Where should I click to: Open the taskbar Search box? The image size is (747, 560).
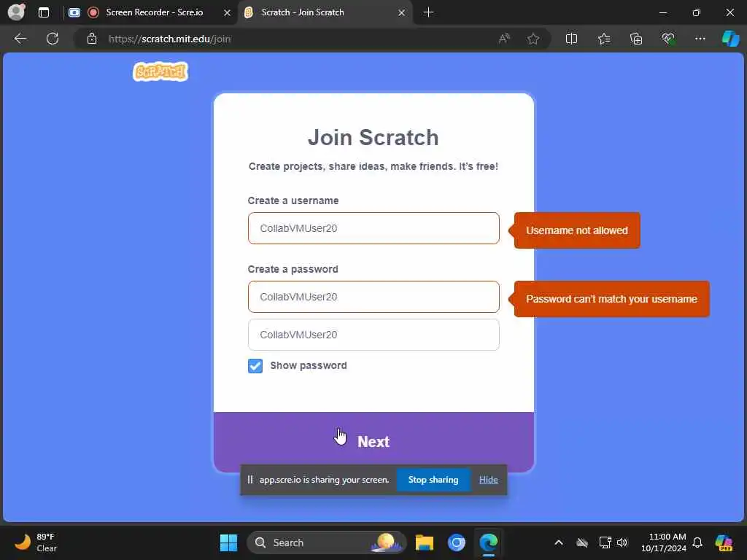326,542
